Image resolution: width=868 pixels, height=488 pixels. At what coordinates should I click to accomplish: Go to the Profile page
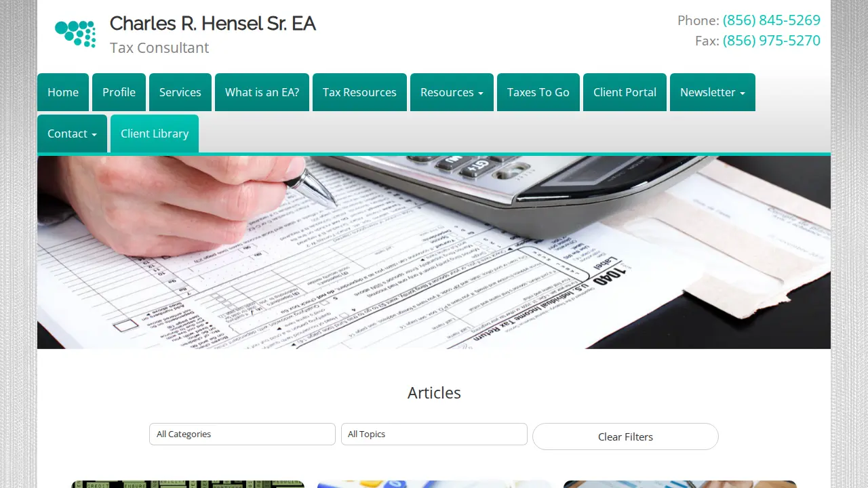click(x=119, y=92)
